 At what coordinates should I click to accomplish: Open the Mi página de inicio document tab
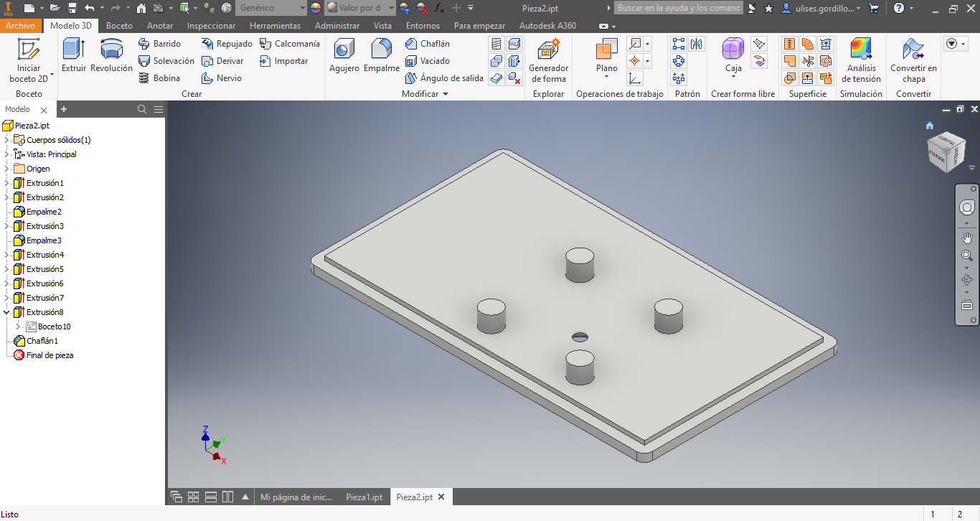coord(296,497)
